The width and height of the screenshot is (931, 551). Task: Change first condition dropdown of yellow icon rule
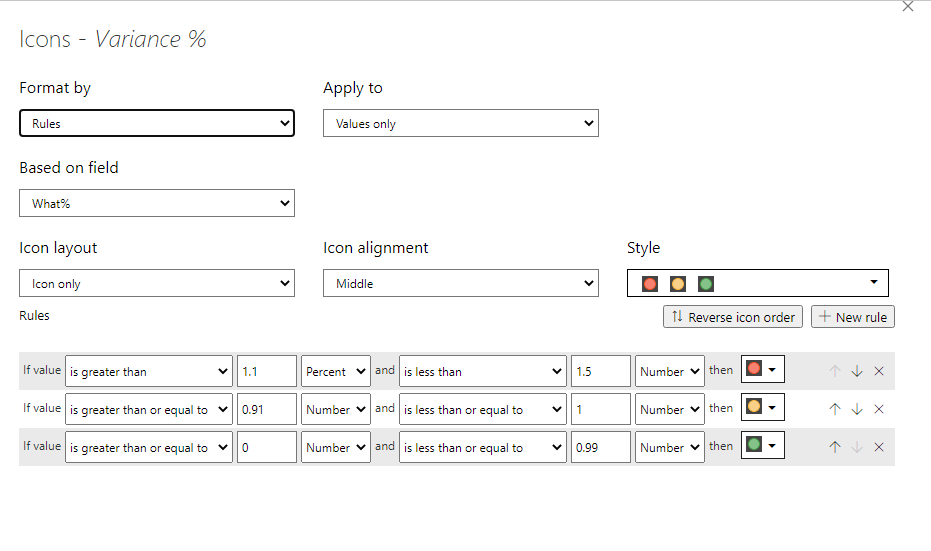tap(149, 409)
